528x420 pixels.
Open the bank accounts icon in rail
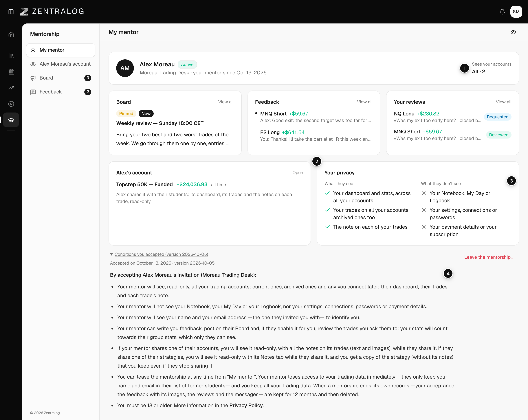11,72
